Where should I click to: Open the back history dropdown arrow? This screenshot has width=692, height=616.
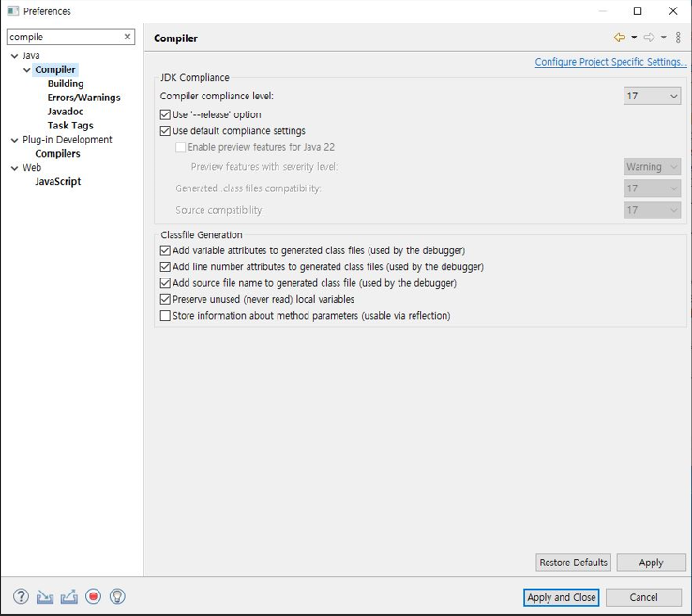coord(634,38)
